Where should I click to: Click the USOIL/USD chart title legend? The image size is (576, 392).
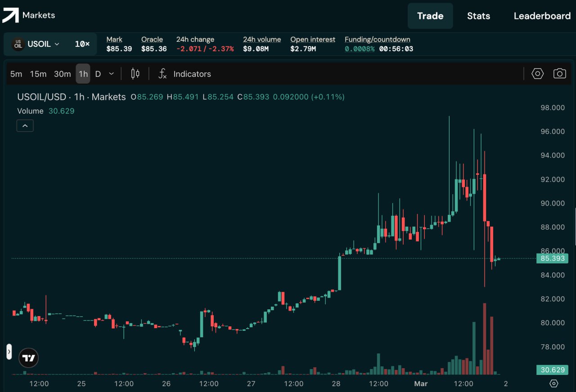point(72,97)
